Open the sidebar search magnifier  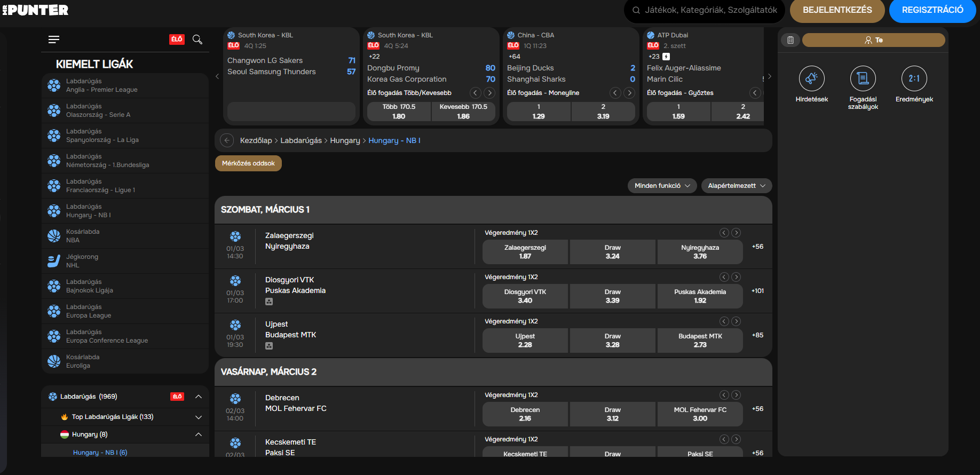[197, 39]
